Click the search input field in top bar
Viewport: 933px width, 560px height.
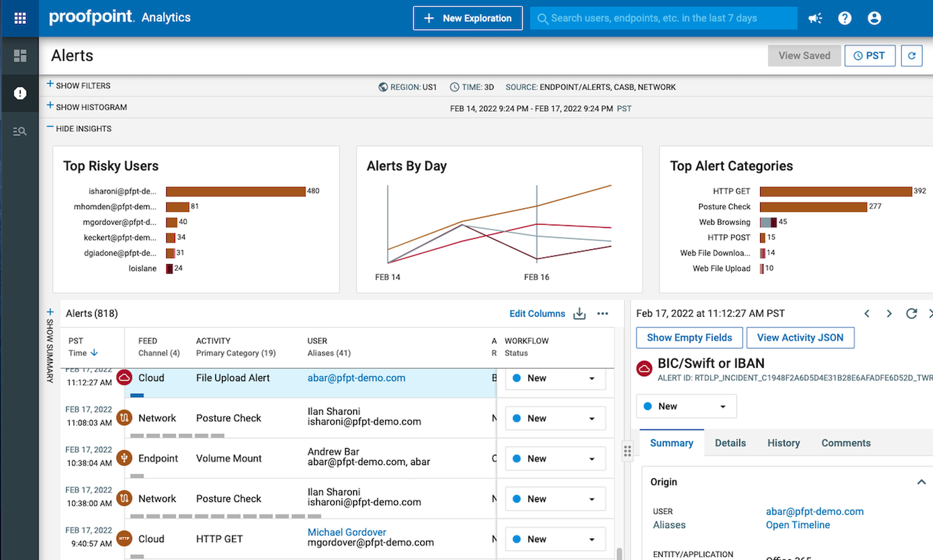pos(665,18)
